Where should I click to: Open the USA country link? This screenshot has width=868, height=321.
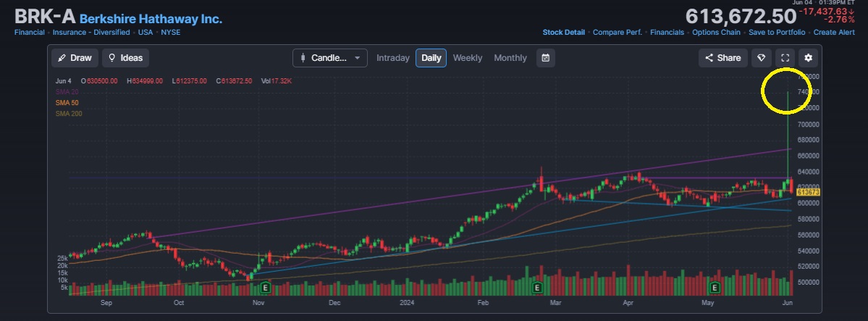tap(146, 32)
